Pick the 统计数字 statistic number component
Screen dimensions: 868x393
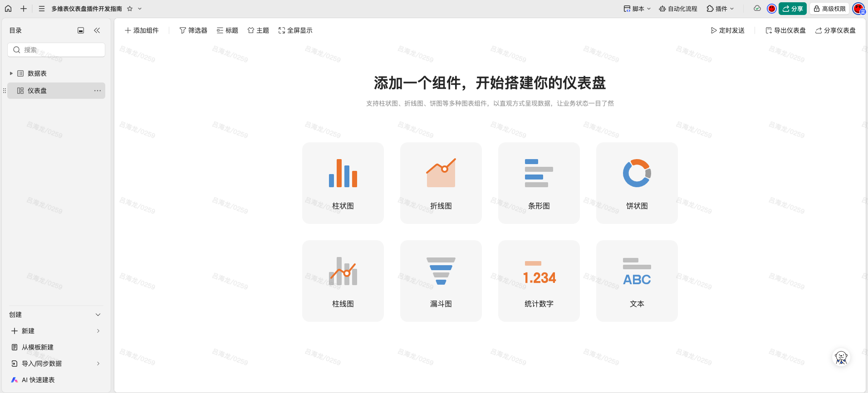coord(539,281)
